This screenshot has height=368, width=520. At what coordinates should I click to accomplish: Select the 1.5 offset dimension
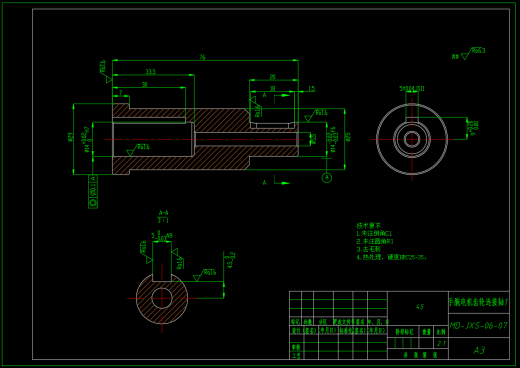coord(311,88)
